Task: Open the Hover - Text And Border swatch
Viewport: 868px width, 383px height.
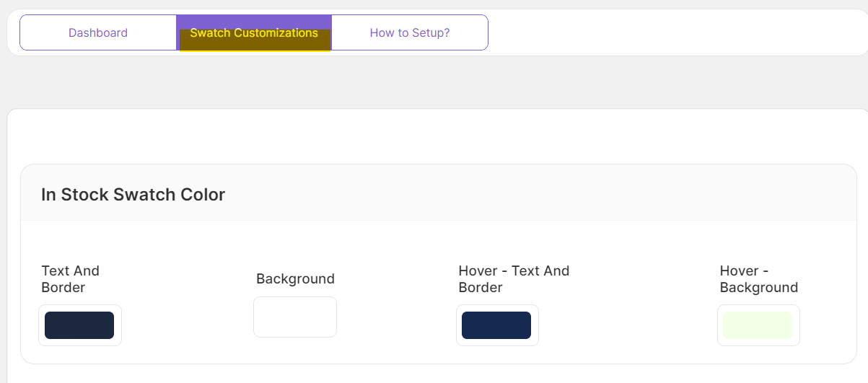Action: [x=496, y=325]
